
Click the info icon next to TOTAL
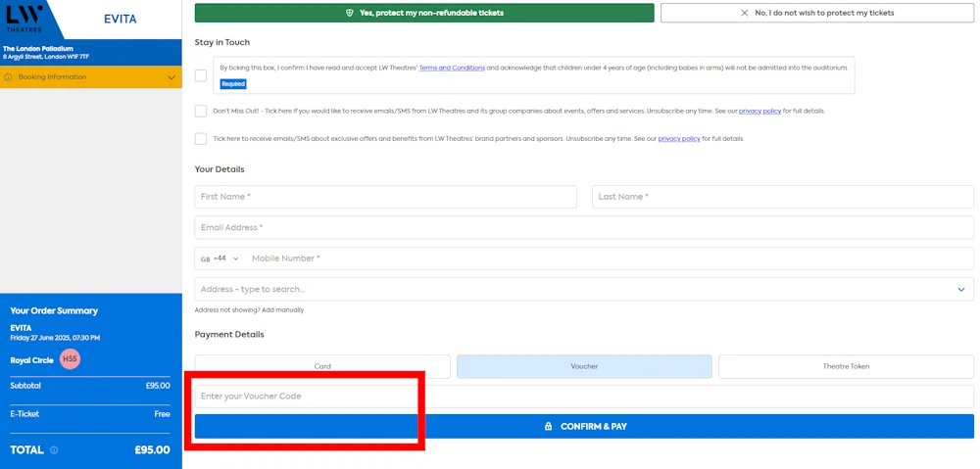(54, 450)
